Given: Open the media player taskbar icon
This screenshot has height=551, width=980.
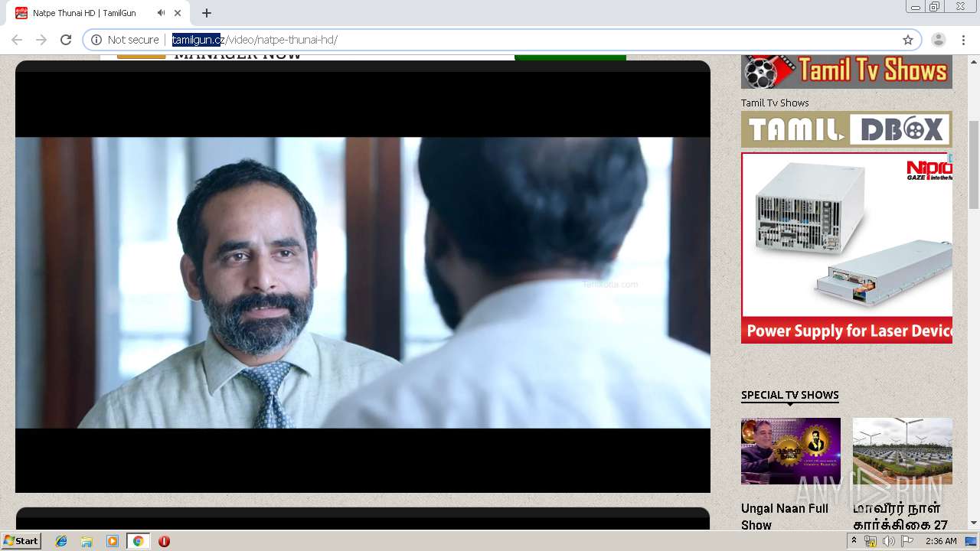Looking at the screenshot, I should [x=113, y=541].
